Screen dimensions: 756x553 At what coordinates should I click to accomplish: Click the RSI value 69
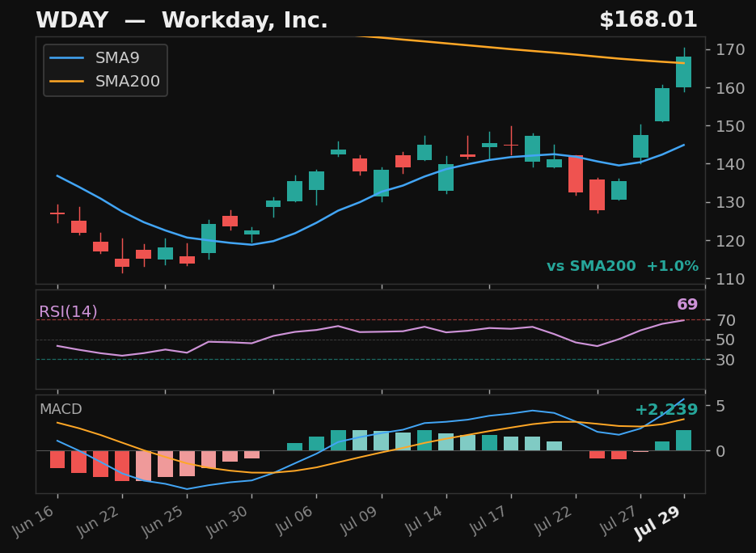click(687, 304)
